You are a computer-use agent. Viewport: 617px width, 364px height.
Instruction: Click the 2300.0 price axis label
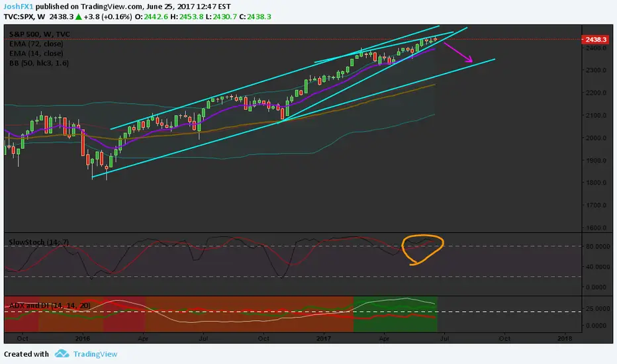point(596,70)
